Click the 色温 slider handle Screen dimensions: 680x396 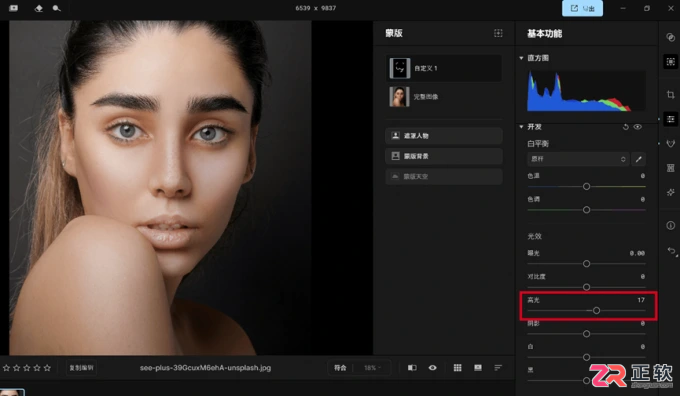(x=586, y=187)
